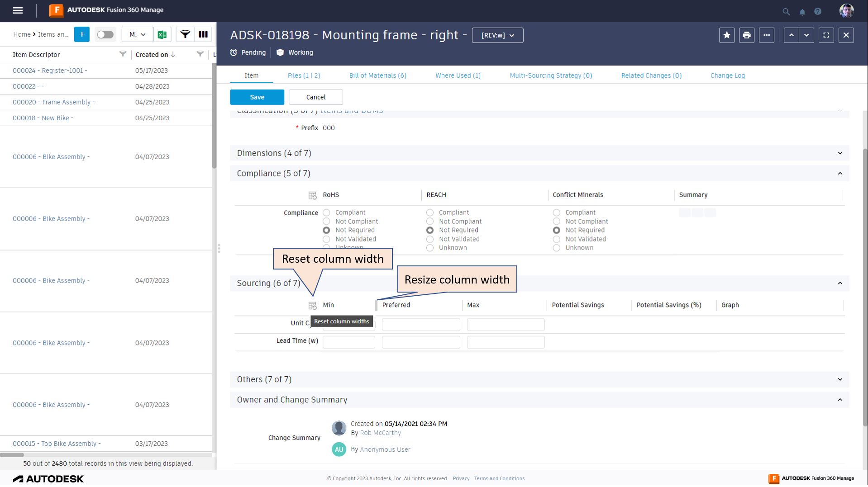Open the hamburger navigation menu
The height and width of the screenshot is (487, 868).
tap(18, 10)
